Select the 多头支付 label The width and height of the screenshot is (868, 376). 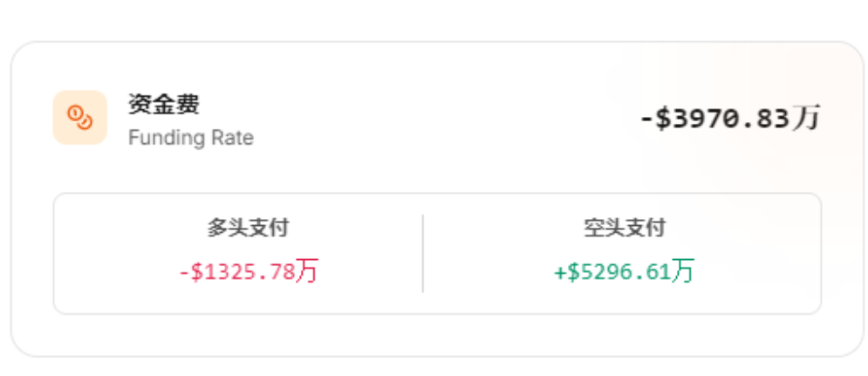pos(248,229)
